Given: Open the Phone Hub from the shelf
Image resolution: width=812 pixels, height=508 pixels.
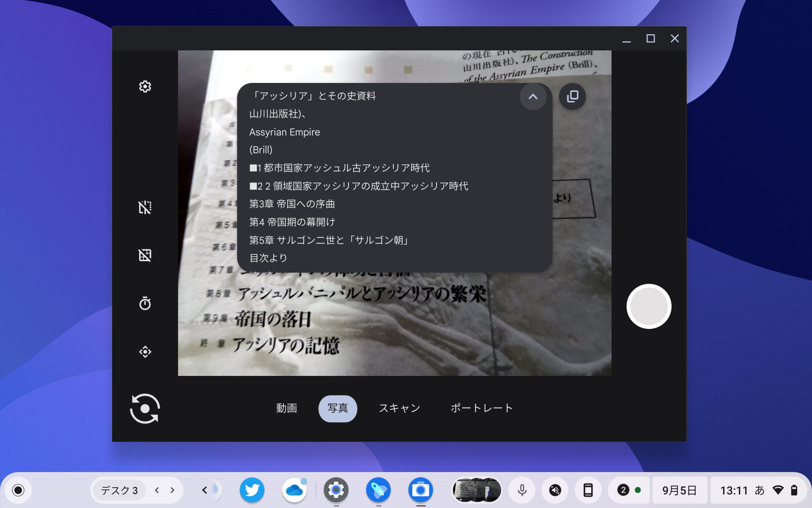Looking at the screenshot, I should pos(589,490).
